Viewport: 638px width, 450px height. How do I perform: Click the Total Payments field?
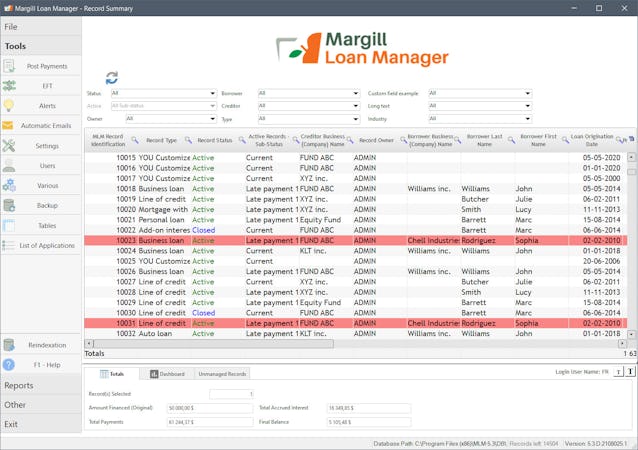210,422
